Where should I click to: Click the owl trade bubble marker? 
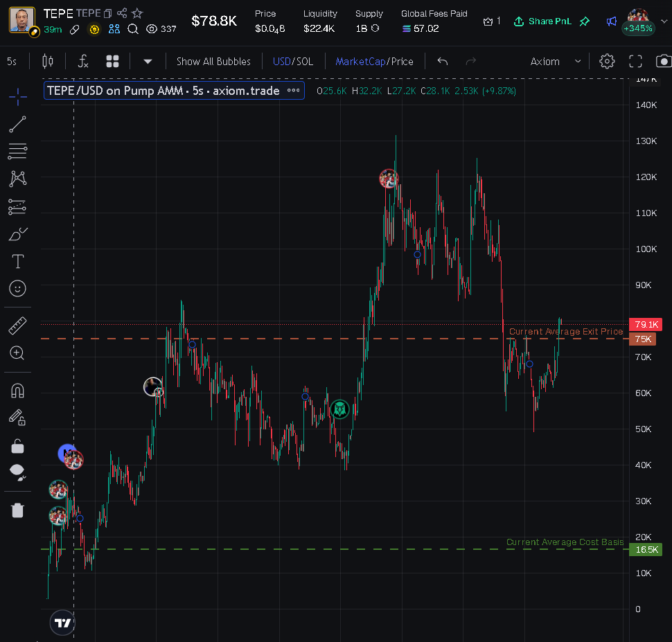pyautogui.click(x=340, y=409)
